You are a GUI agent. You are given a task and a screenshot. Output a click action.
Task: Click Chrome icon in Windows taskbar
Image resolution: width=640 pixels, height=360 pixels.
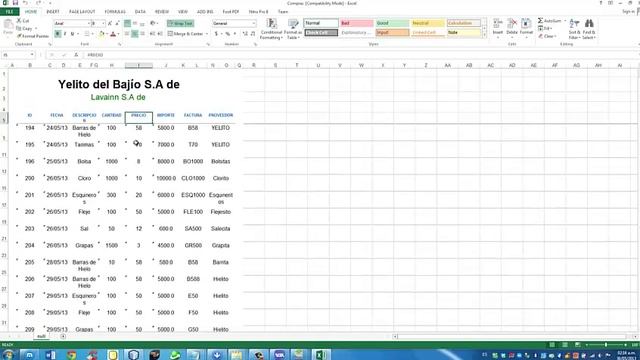point(71,354)
